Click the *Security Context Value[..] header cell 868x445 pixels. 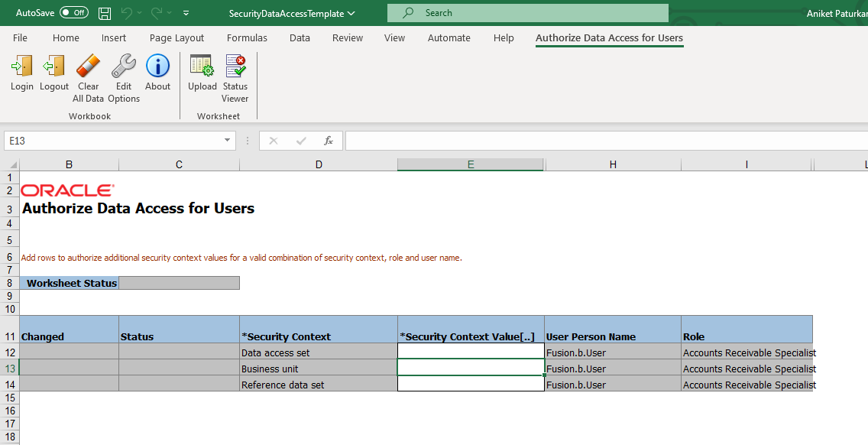[x=471, y=330]
